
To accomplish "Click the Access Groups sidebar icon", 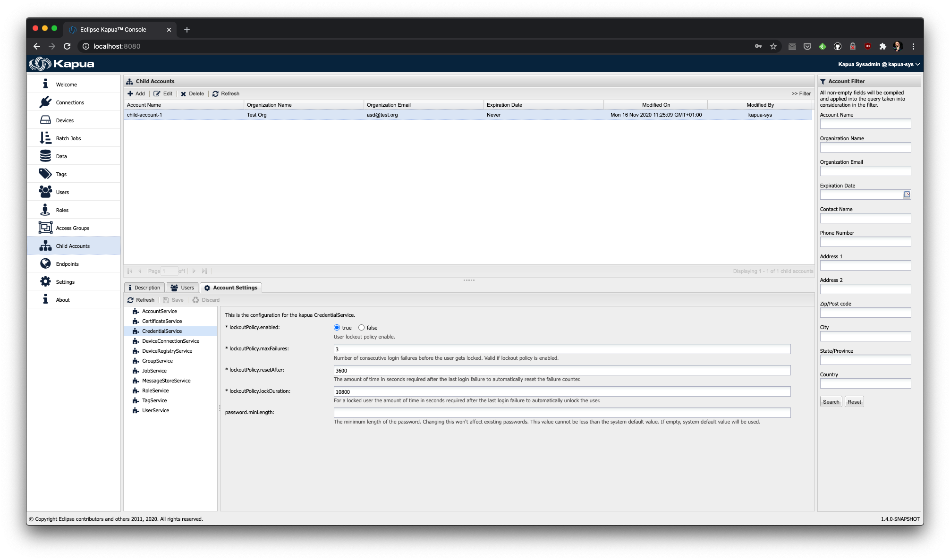I will tap(45, 228).
